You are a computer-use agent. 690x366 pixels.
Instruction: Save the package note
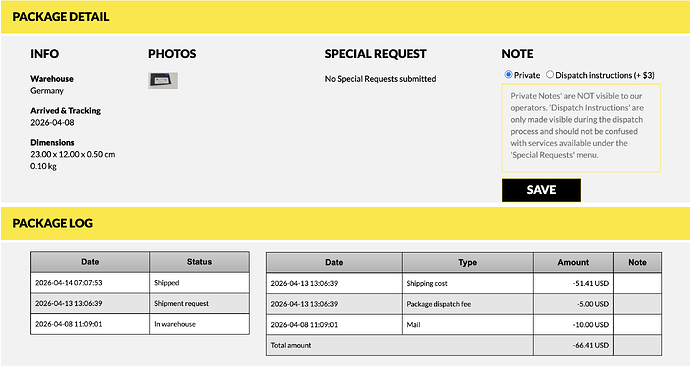[541, 190]
